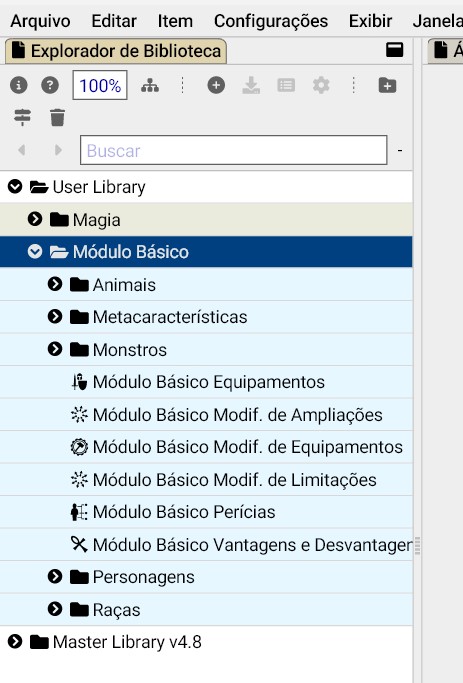Select the Explorador de Biblioteca tab

[x=116, y=51]
